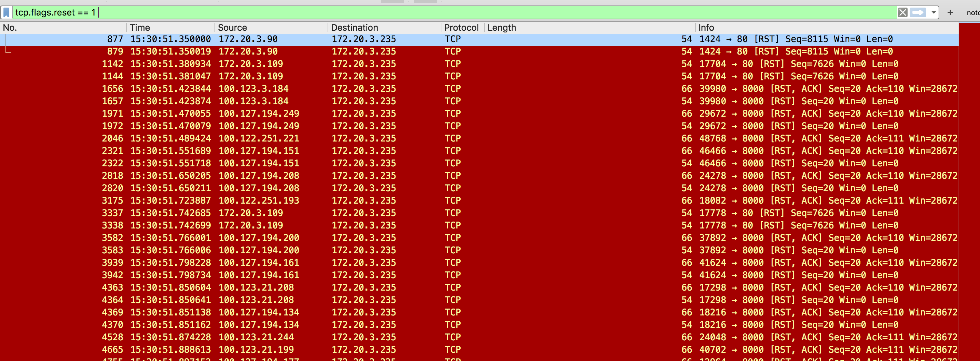This screenshot has height=361, width=980.
Task: Select packet number 3942
Action: click(479, 275)
